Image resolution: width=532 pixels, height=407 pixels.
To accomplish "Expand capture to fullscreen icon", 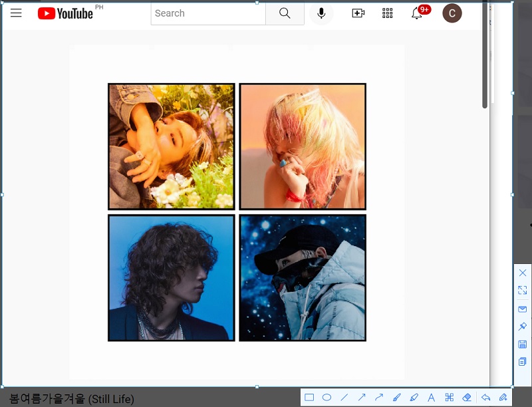I will [x=523, y=290].
